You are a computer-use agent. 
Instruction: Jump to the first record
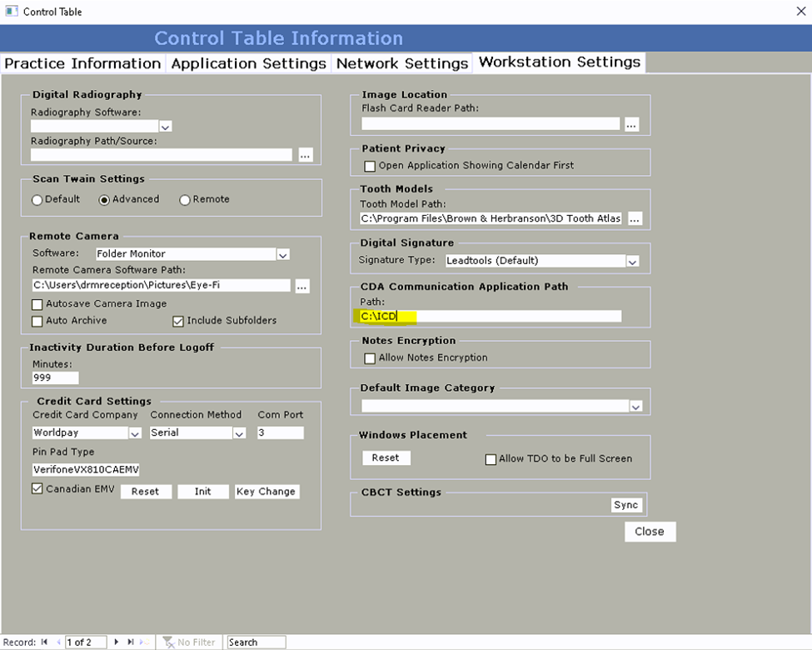43,642
